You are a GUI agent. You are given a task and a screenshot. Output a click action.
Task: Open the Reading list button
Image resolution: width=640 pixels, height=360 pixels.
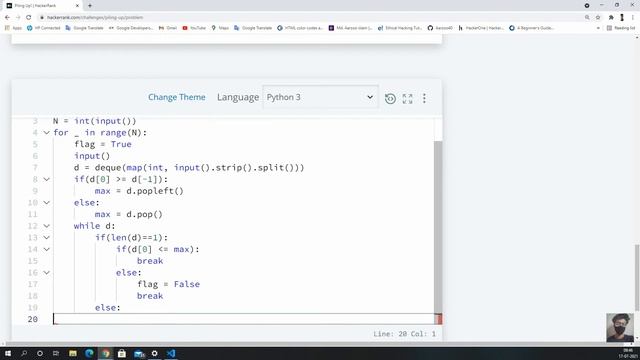click(x=621, y=28)
